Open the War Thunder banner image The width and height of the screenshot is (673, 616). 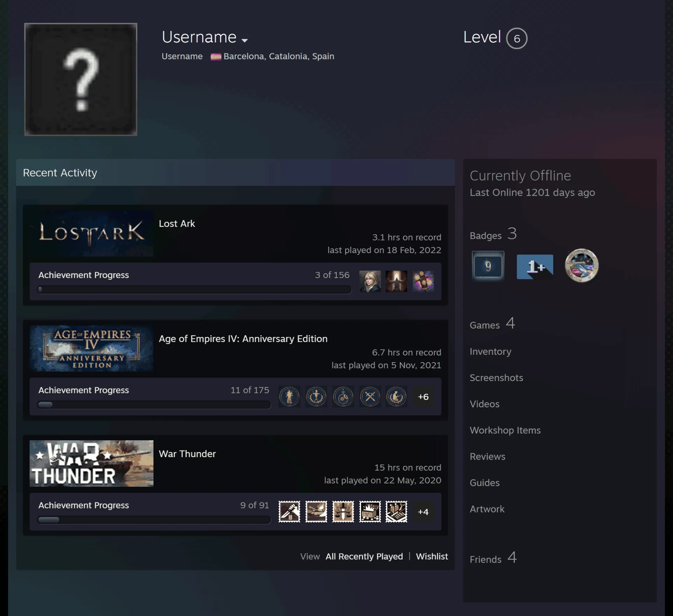(91, 463)
